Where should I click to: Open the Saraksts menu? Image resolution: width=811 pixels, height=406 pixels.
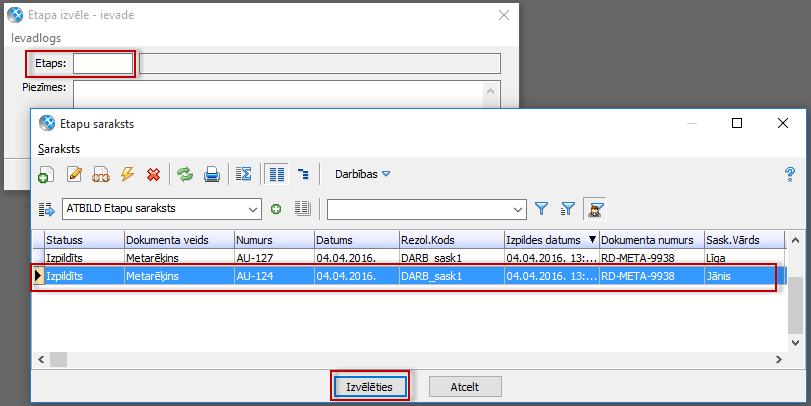click(x=59, y=149)
